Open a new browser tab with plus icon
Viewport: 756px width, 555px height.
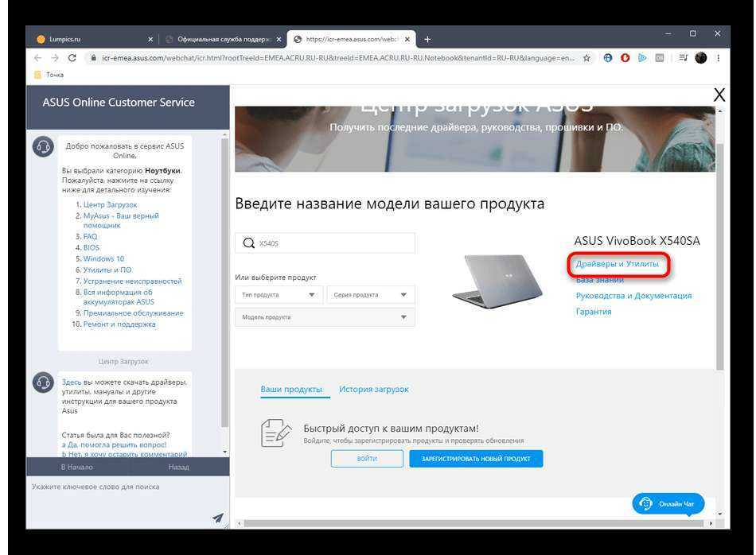point(427,39)
